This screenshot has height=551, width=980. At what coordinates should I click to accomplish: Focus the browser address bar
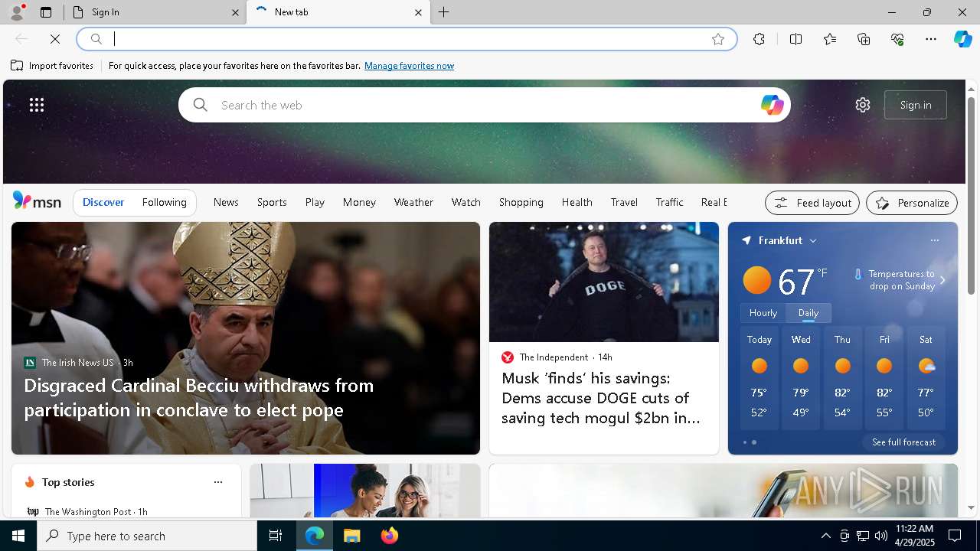point(406,39)
